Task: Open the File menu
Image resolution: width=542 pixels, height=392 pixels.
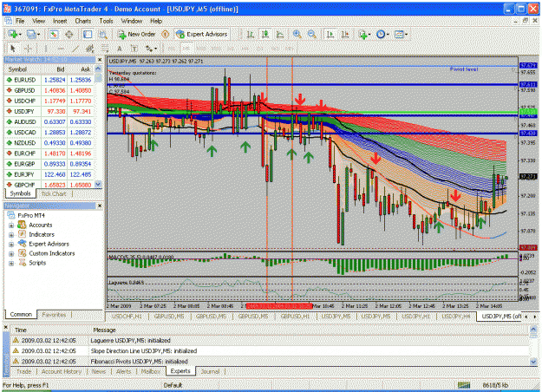Action: pyautogui.click(x=20, y=21)
